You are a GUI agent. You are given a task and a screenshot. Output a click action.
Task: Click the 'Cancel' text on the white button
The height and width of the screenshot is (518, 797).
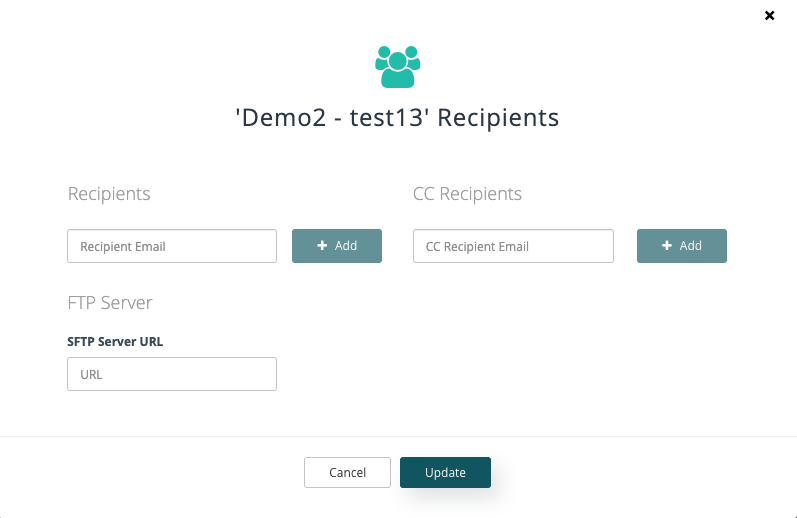pos(347,473)
